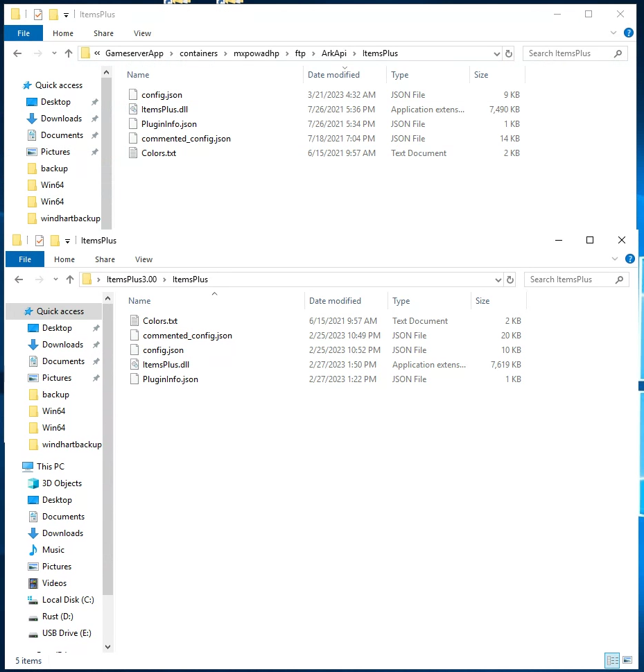Click the ItemsPlus3.00 breadcrumb in lower window
The height and width of the screenshot is (672, 644).
click(x=132, y=279)
